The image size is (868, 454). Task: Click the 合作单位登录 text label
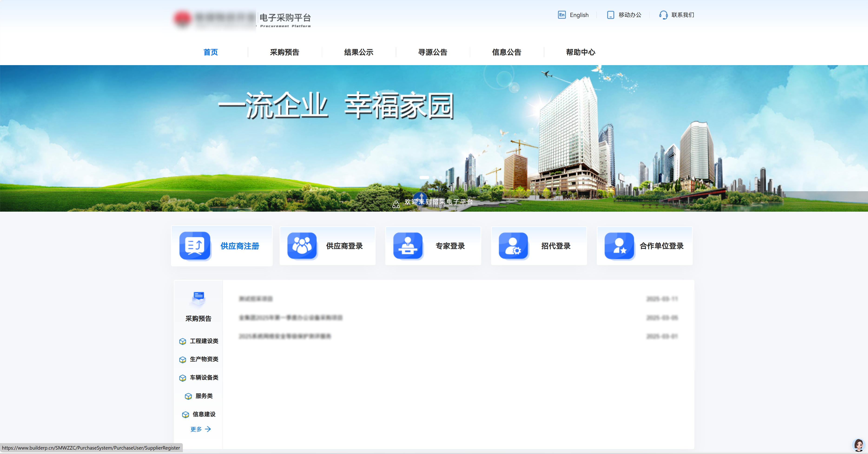pyautogui.click(x=661, y=246)
